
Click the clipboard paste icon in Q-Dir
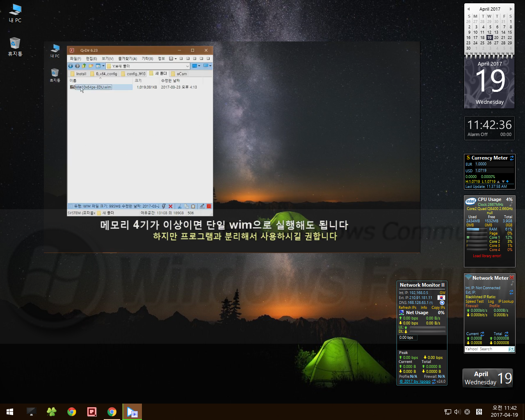click(x=193, y=206)
